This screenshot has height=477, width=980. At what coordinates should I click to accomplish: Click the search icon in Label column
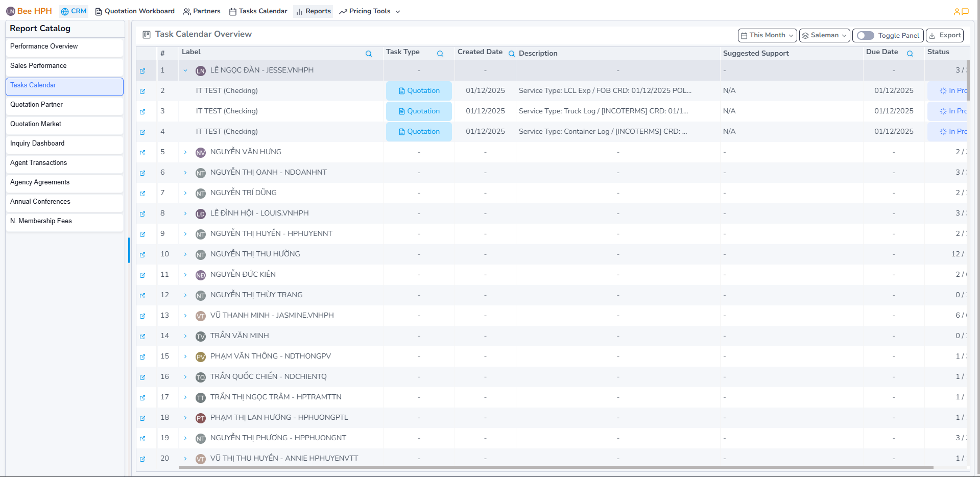[368, 54]
